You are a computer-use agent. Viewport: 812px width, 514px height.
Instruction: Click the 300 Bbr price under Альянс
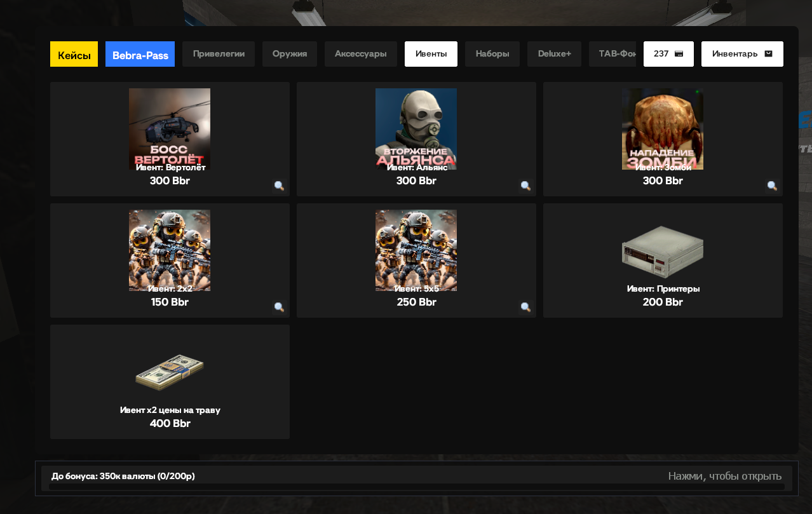click(416, 181)
